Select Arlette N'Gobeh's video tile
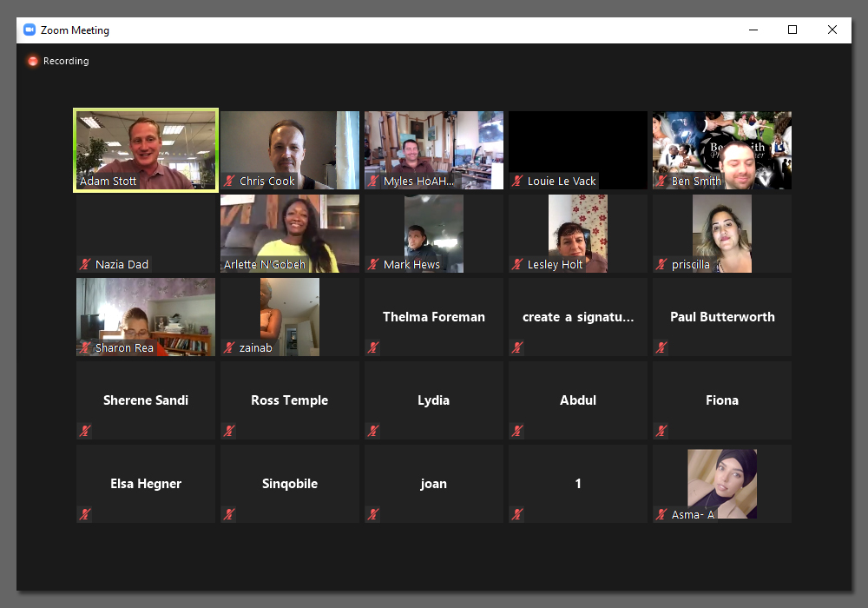Image resolution: width=868 pixels, height=608 pixels. pos(290,233)
